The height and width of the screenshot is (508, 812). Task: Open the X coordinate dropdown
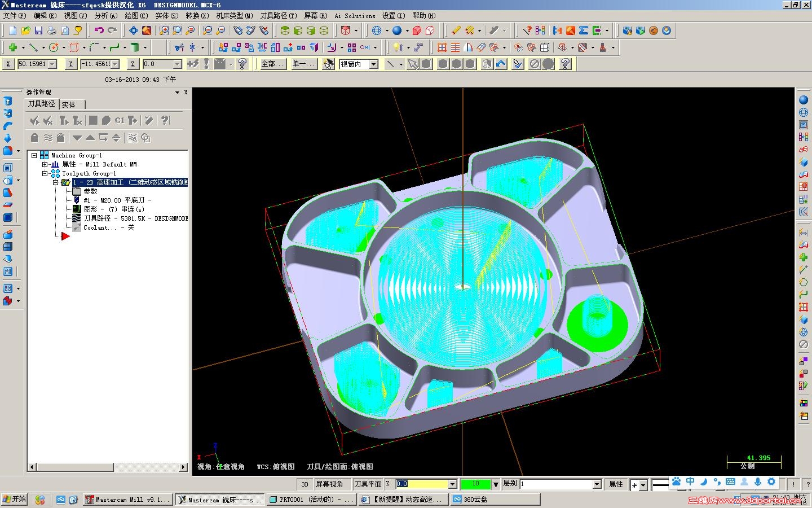pos(52,64)
